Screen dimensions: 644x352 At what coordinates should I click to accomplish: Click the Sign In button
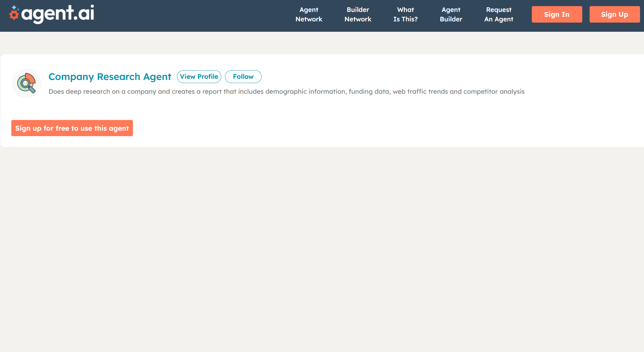[x=557, y=14]
